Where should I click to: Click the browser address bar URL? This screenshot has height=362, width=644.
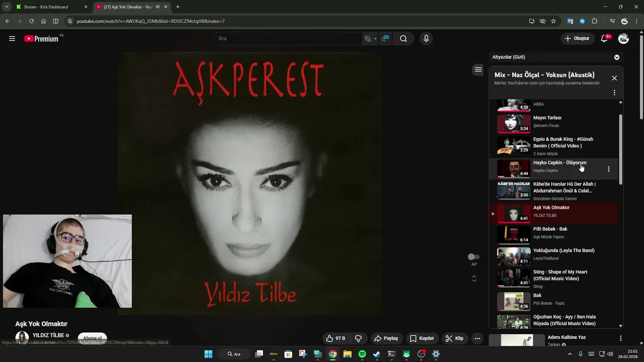click(x=150, y=21)
